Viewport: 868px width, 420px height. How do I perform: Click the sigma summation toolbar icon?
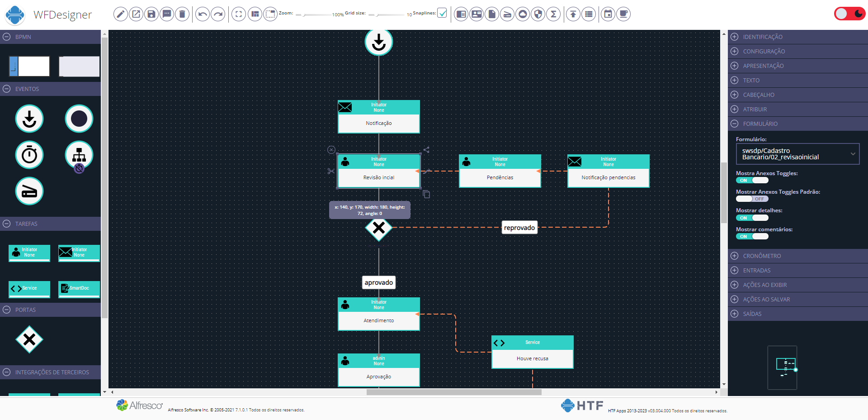click(553, 14)
